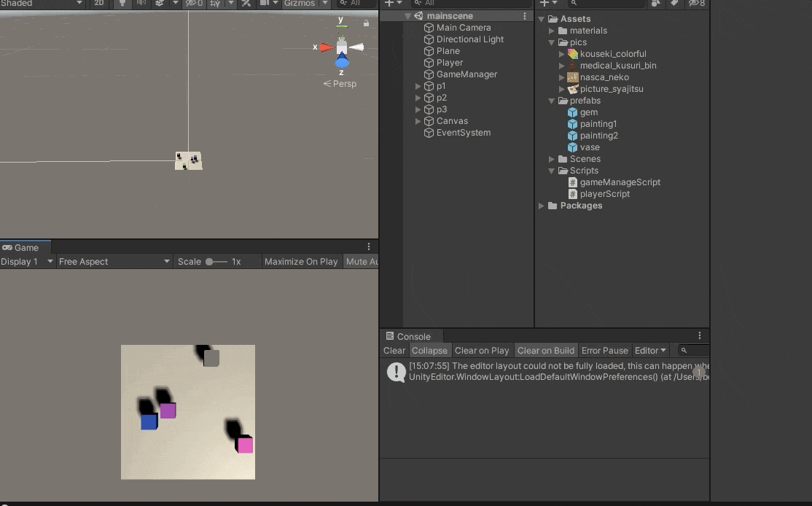This screenshot has height=506, width=812.
Task: Toggle hidden objects visibility counter
Action: (x=195, y=3)
